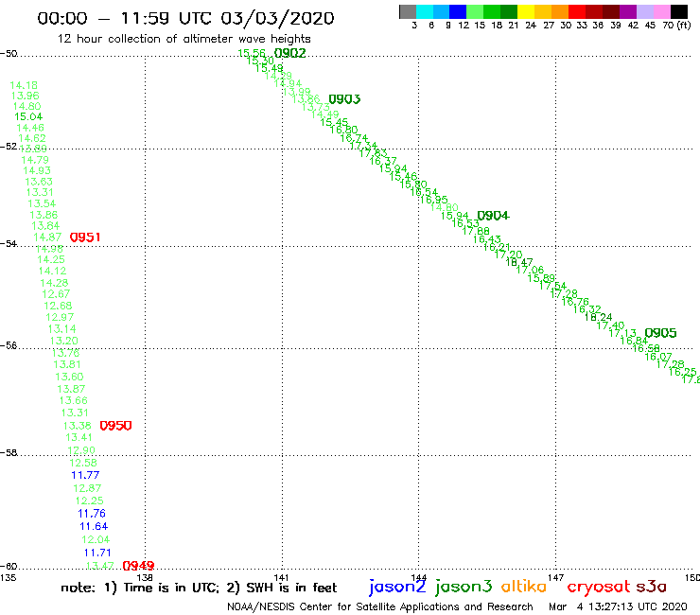Click the 141 longitude axis label
This screenshot has height=615, width=700.
point(281,577)
